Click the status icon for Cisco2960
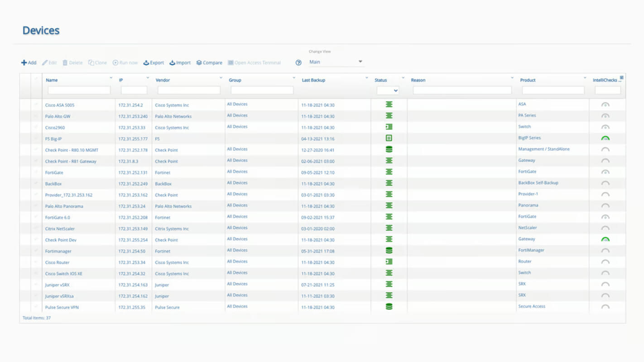644x362 pixels. pyautogui.click(x=389, y=127)
